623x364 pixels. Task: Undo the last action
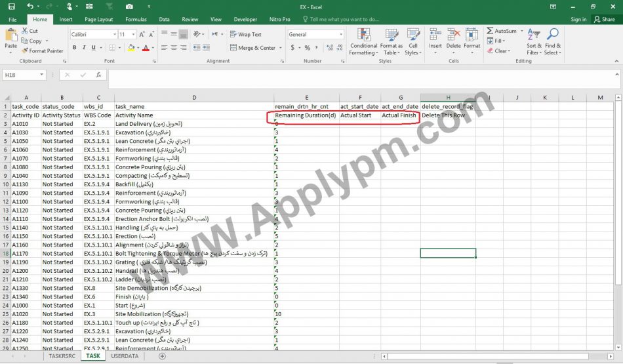(x=30, y=7)
